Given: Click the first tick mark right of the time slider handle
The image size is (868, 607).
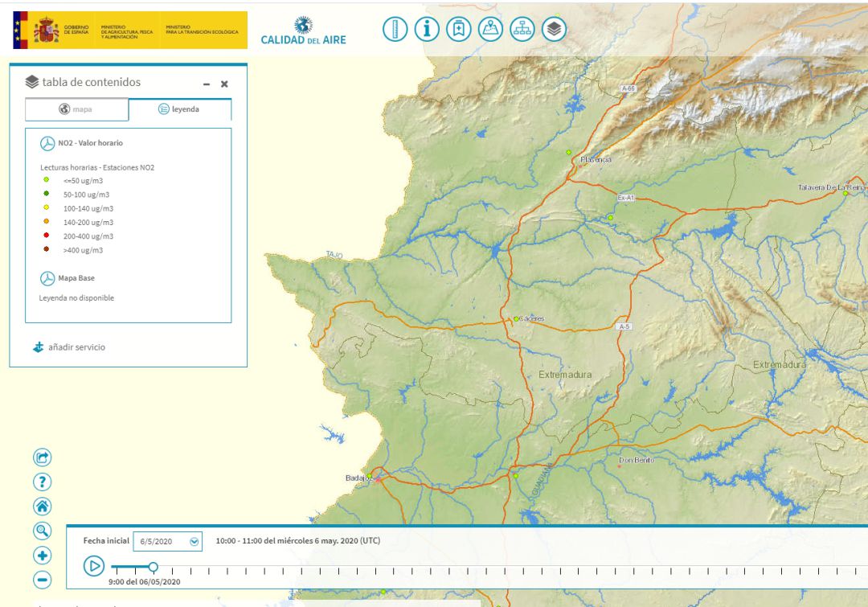Looking at the screenshot, I should click(172, 571).
